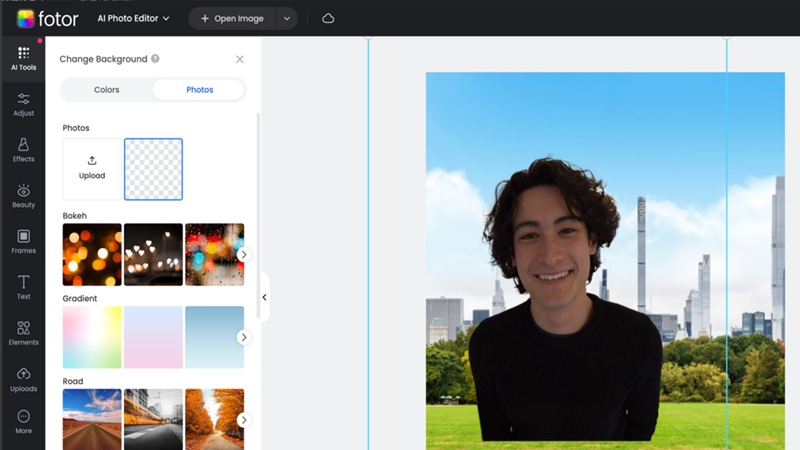Click Upload to add a background photo
Screen dimensions: 800x450
92,168
